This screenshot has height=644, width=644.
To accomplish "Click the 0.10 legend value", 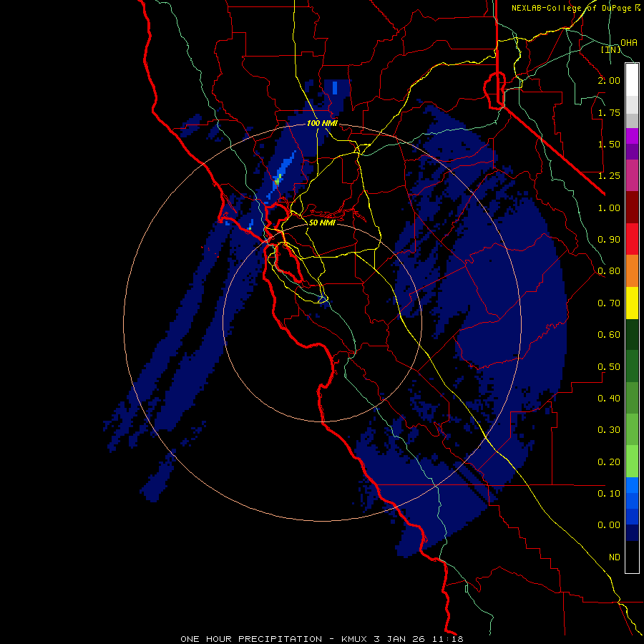I will coord(609,494).
